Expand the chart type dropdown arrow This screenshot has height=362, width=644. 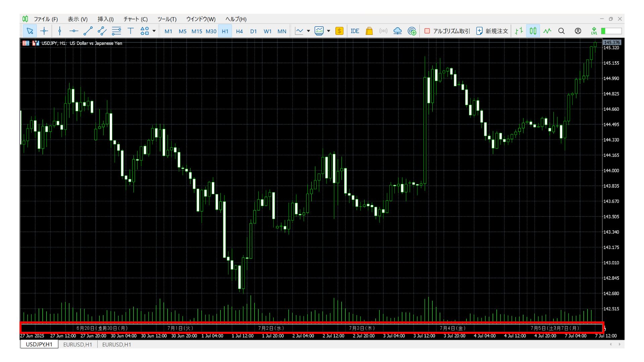pos(308,31)
